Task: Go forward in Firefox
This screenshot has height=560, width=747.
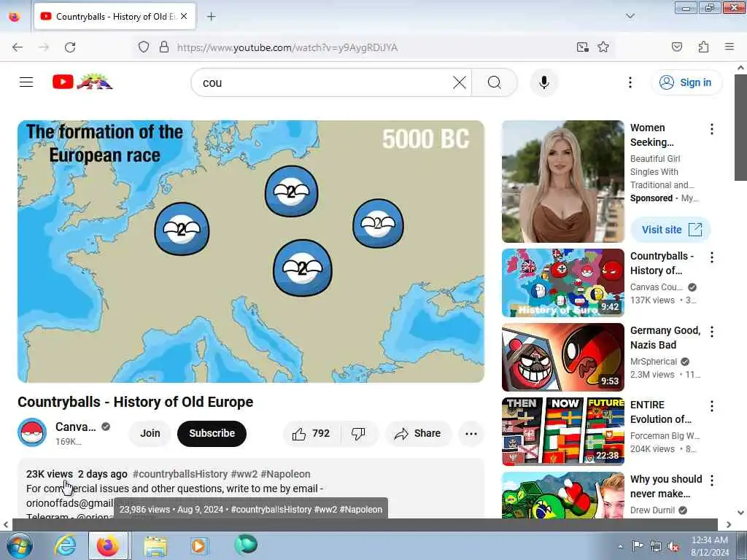Action: (44, 47)
